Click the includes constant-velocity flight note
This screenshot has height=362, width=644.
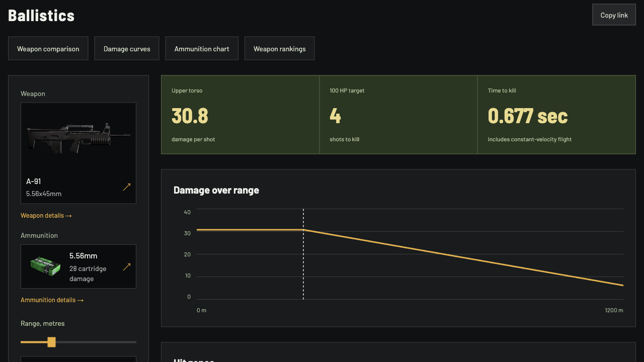click(530, 139)
